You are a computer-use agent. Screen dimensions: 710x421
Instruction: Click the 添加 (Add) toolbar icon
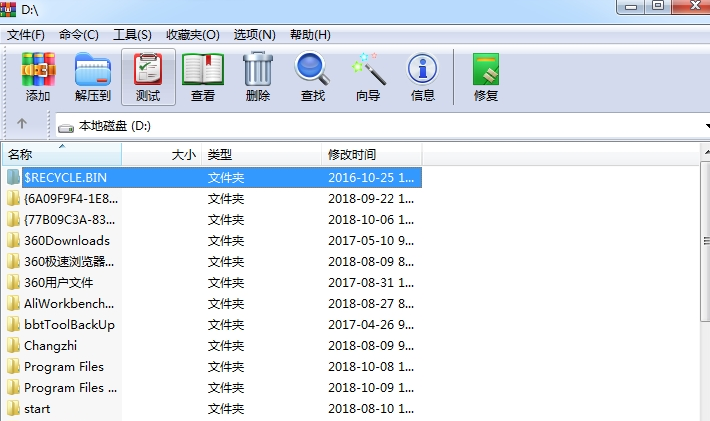[38, 69]
